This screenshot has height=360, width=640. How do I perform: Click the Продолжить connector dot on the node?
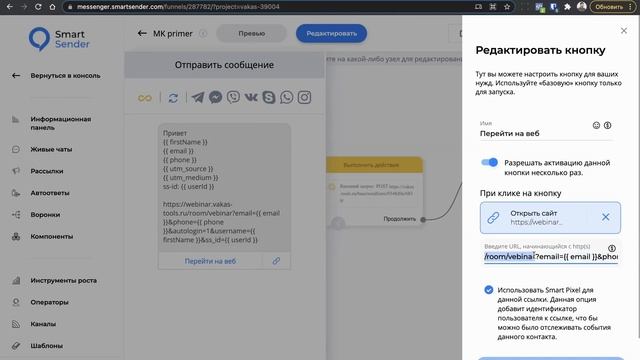pos(423,220)
